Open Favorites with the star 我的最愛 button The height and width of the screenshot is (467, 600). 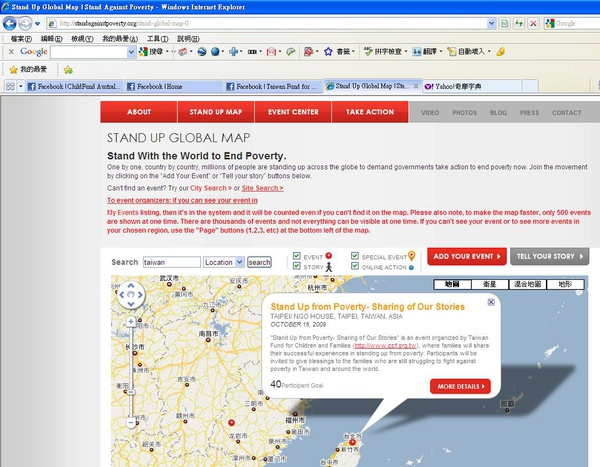(x=28, y=70)
